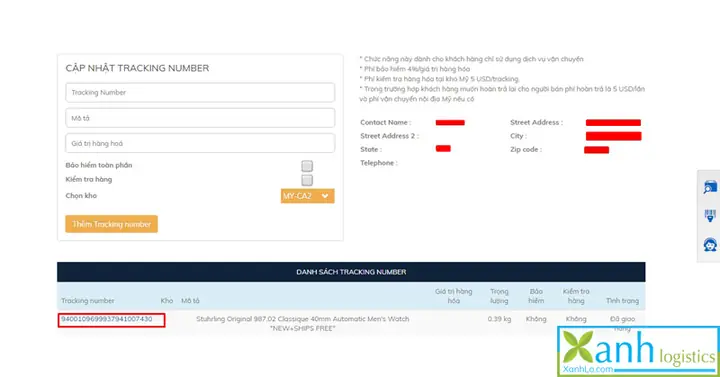This screenshot has height=377, width=720.
Task: Click the Bảo hiểm column header
Action: (x=536, y=296)
